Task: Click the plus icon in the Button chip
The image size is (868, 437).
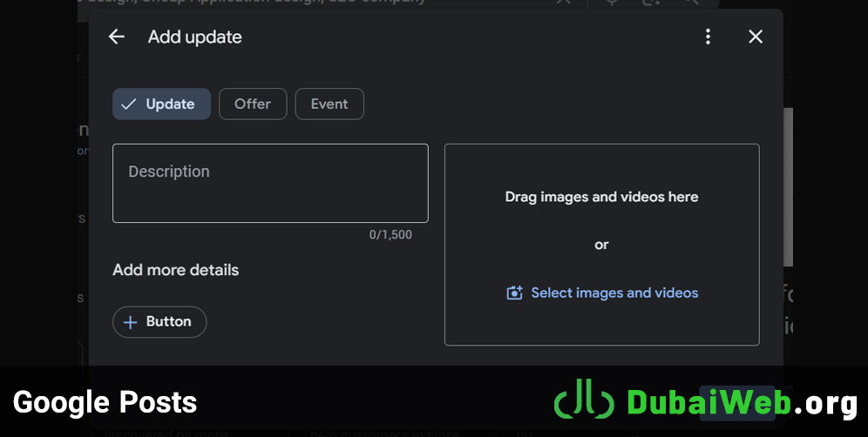Action: pyautogui.click(x=131, y=322)
